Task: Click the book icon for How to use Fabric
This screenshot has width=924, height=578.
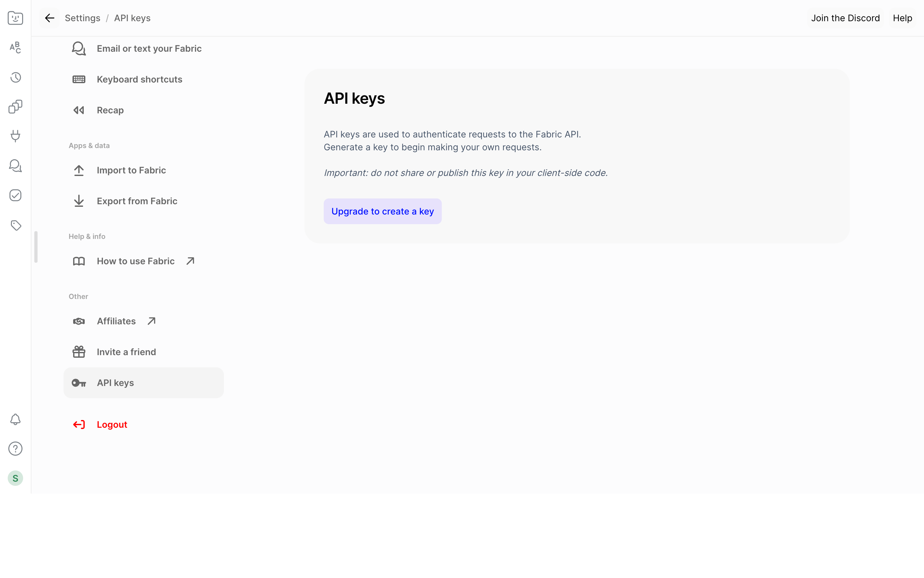Action: (x=79, y=261)
